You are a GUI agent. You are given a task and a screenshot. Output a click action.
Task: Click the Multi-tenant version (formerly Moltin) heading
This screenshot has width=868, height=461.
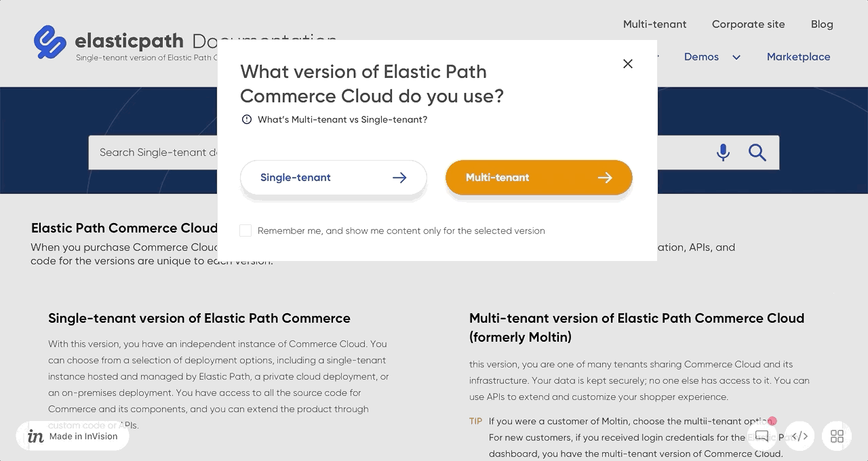637,327
